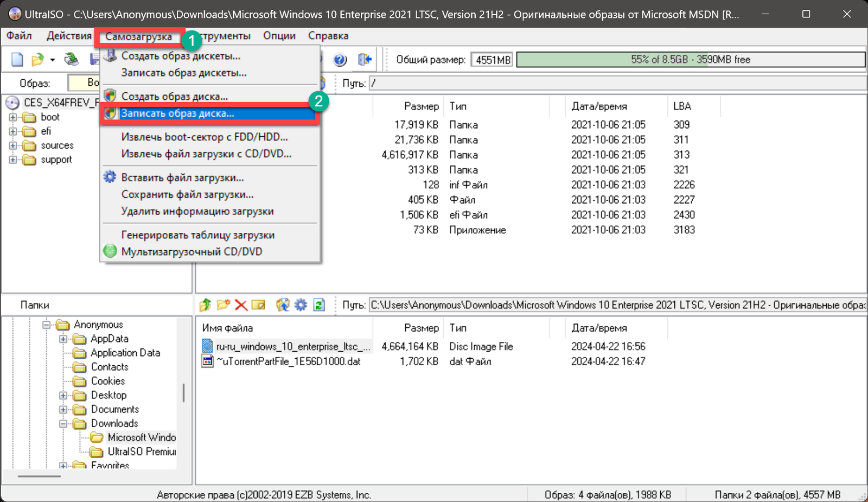
Task: Collapse the Downloads folder node
Action: [x=63, y=424]
